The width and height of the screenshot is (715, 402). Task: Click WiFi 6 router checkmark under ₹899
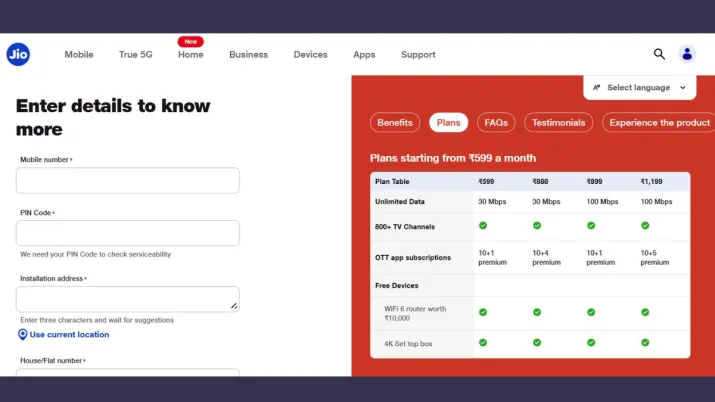pyautogui.click(x=591, y=312)
